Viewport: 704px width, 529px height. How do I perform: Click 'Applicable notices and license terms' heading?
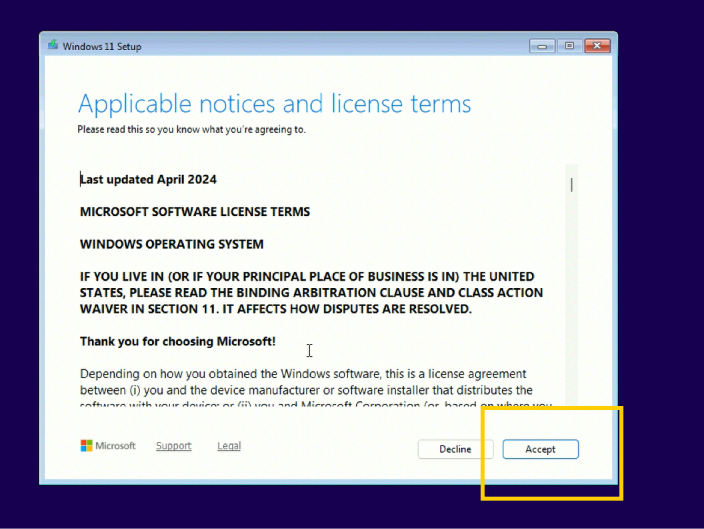(274, 104)
